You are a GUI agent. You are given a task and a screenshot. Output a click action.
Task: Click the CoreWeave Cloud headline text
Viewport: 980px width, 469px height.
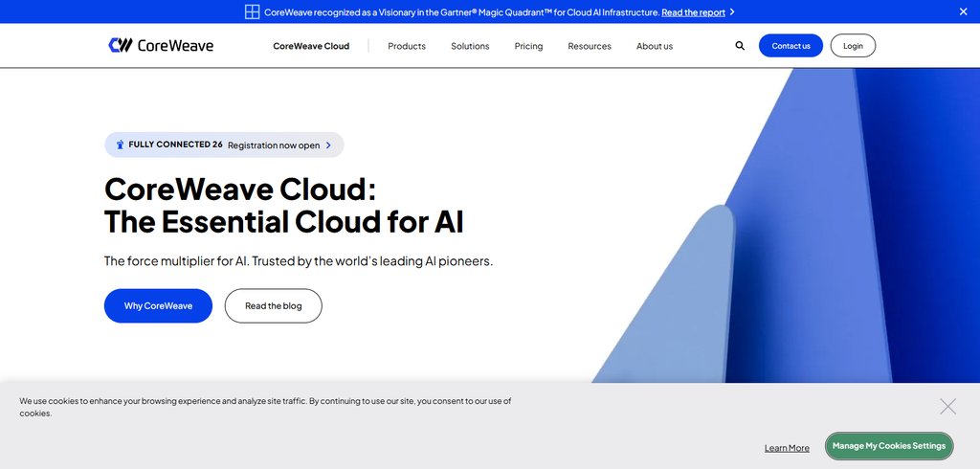click(283, 205)
